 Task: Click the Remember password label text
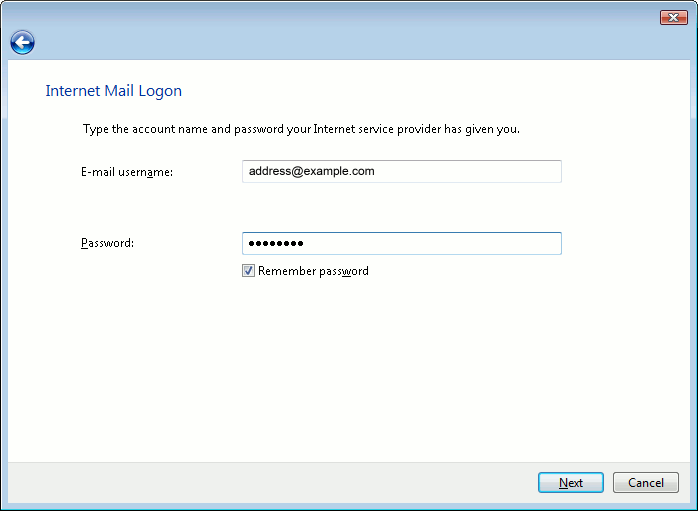click(x=313, y=271)
